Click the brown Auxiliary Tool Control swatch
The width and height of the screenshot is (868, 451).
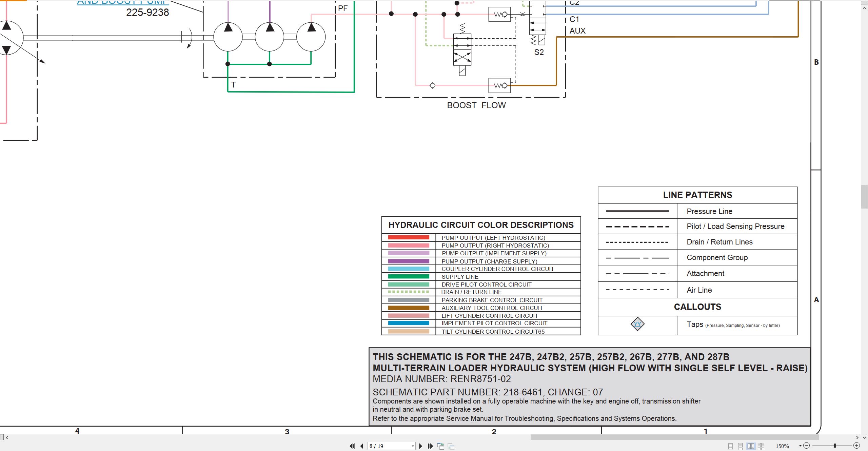[x=409, y=308]
